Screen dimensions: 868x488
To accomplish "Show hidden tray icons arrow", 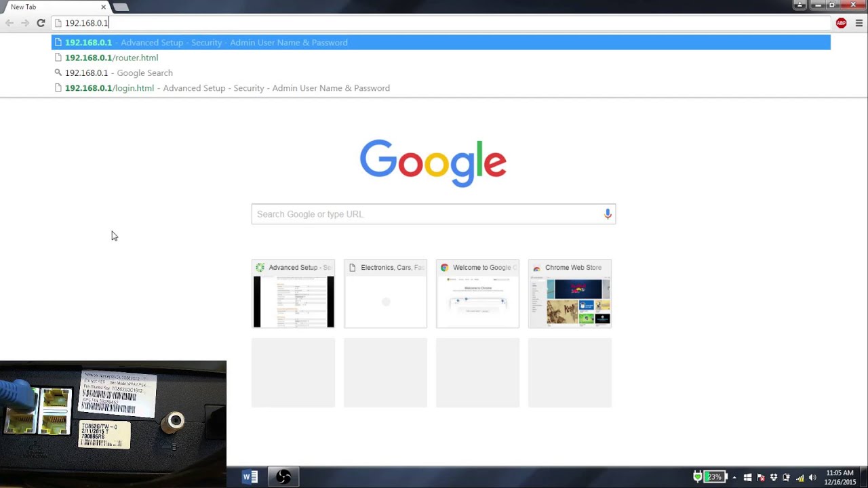I will click(734, 478).
